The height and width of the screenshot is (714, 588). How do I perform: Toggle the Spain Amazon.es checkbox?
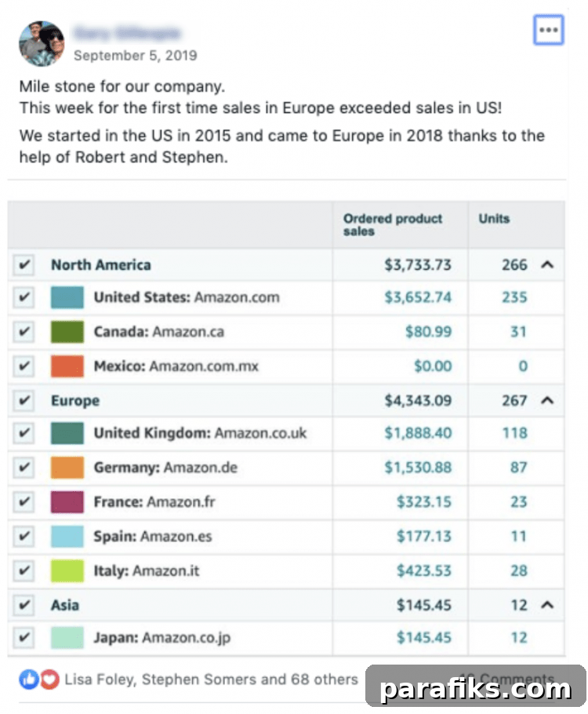(x=24, y=537)
